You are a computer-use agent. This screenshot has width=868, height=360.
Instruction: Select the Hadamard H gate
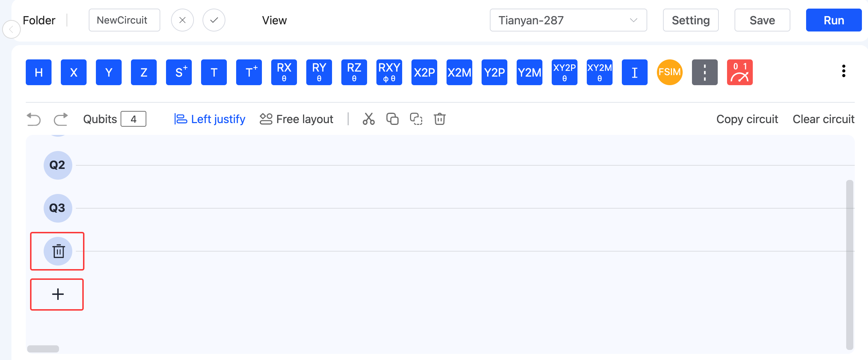(39, 72)
